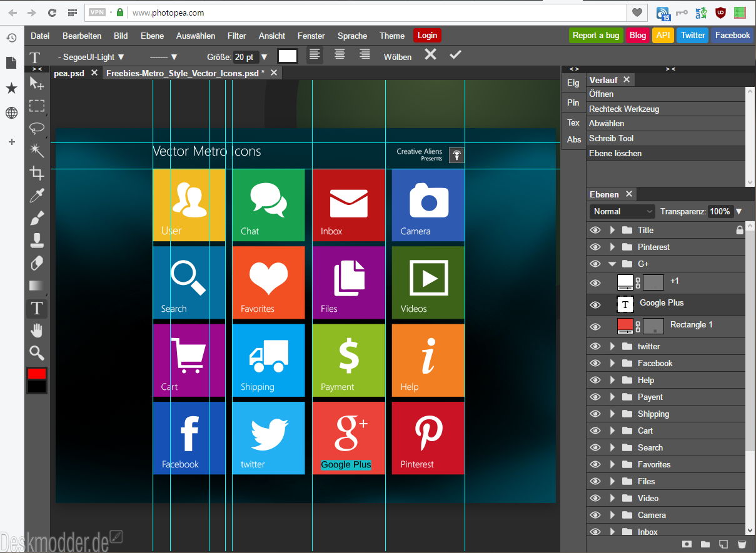The image size is (756, 553).
Task: Open the white text color swatch
Action: [x=288, y=56]
